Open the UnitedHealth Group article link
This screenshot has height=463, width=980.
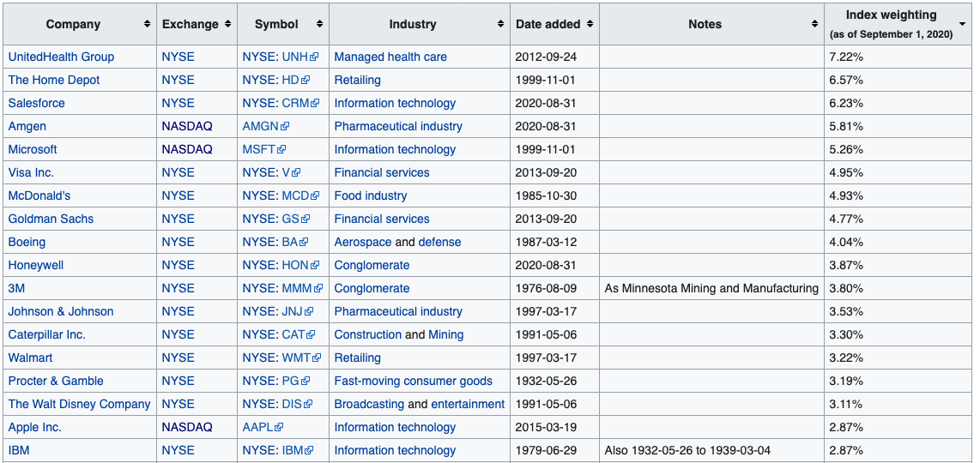pyautogui.click(x=61, y=57)
